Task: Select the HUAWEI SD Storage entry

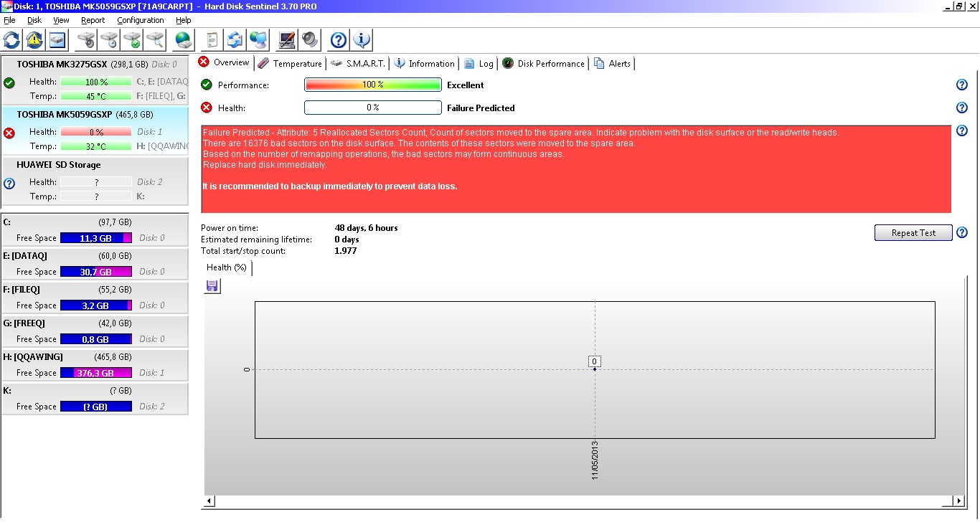Action: pos(95,181)
